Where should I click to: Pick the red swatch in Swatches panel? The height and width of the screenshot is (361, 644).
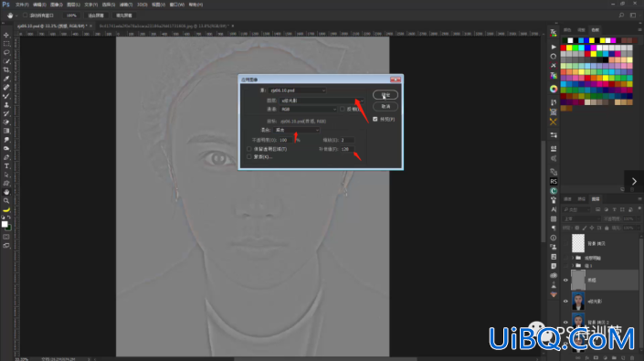[563, 48]
